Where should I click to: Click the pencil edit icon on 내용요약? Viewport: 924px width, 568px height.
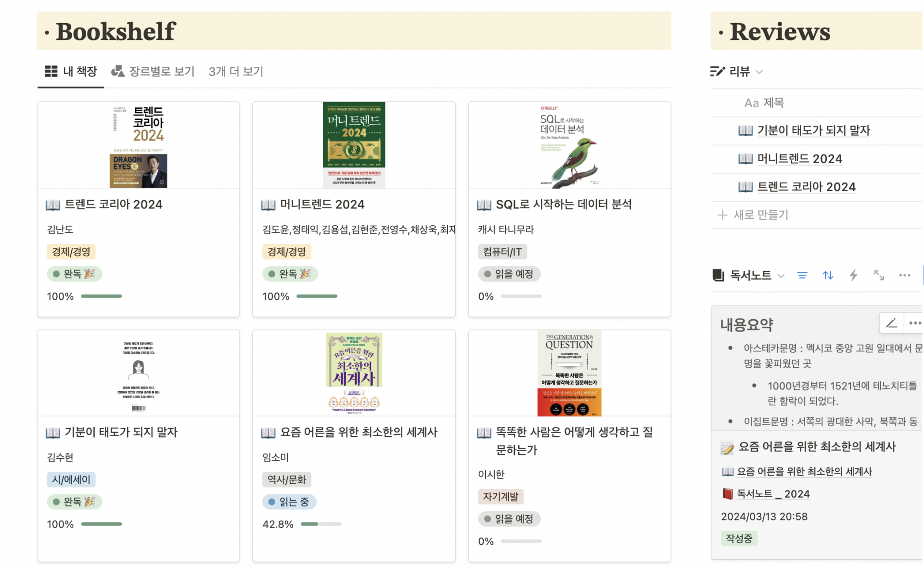click(891, 323)
